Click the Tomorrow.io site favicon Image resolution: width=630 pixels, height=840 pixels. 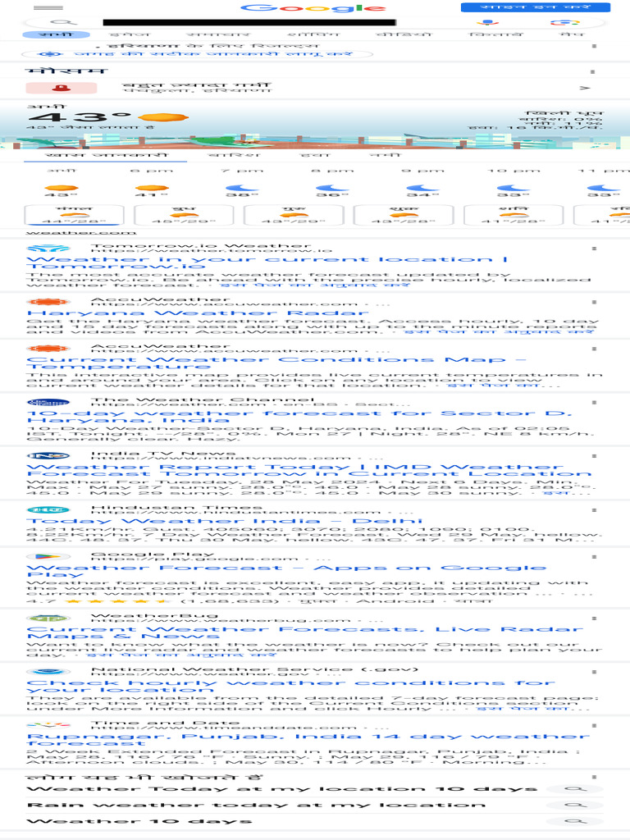click(48, 249)
